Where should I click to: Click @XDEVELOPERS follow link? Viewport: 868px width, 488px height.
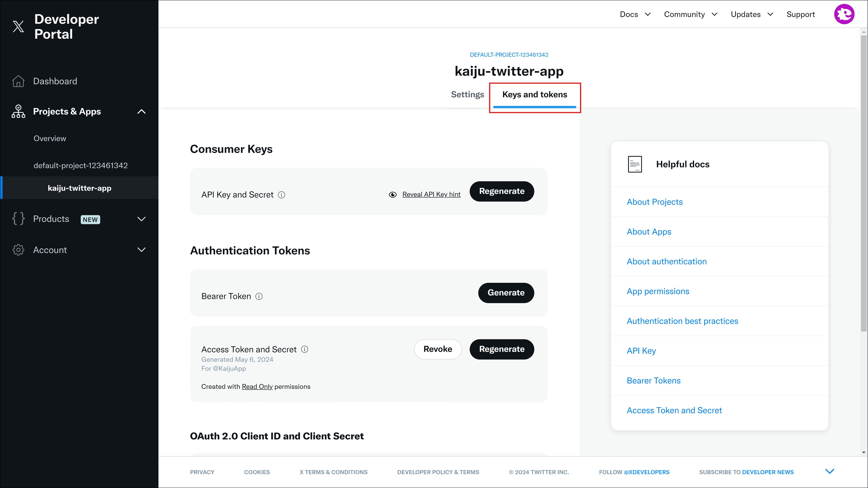[x=647, y=472]
